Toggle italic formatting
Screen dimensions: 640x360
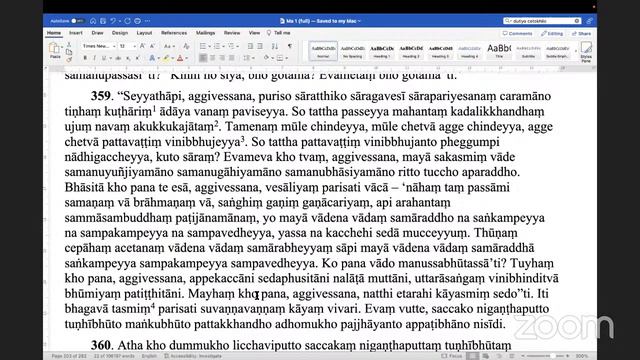click(94, 58)
